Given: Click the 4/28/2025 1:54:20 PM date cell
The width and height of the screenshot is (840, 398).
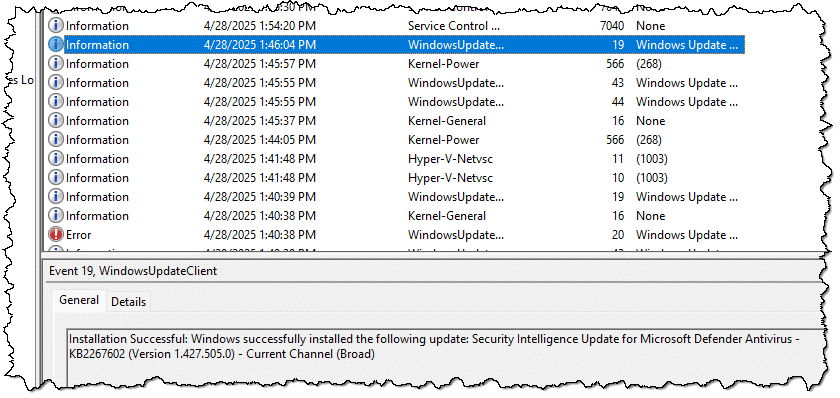Looking at the screenshot, I should (260, 26).
